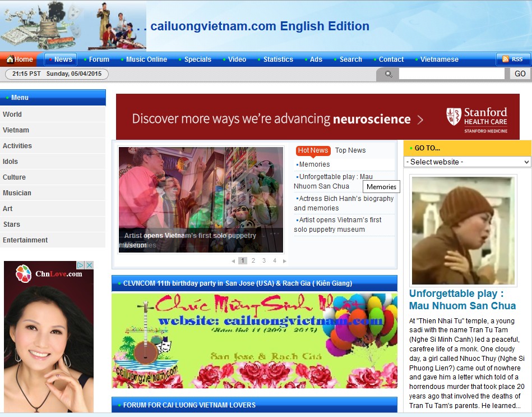Viewport: 532px width, 417px height.
Task: Open the Stars category
Action: tap(53, 224)
